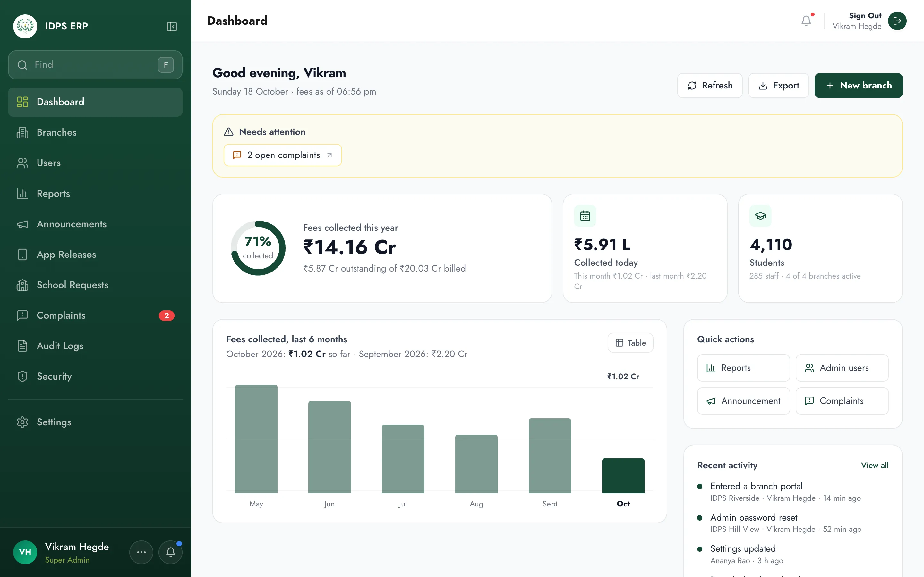Viewport: 924px width, 577px height.
Task: Select the Oct bar in fees chart
Action: click(x=623, y=476)
